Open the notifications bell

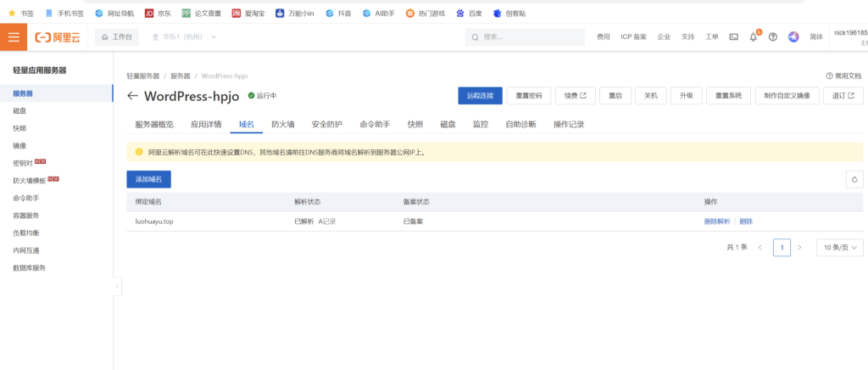click(x=753, y=36)
